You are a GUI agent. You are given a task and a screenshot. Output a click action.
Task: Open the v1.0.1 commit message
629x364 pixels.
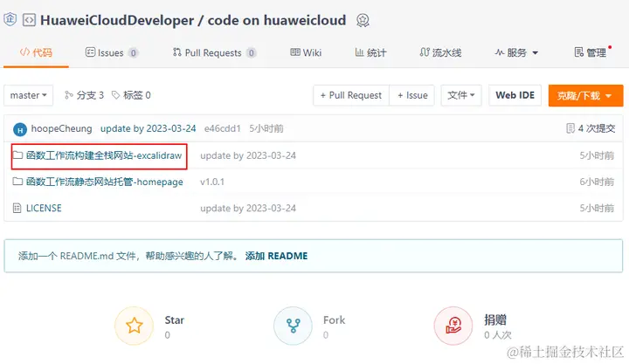pos(212,182)
